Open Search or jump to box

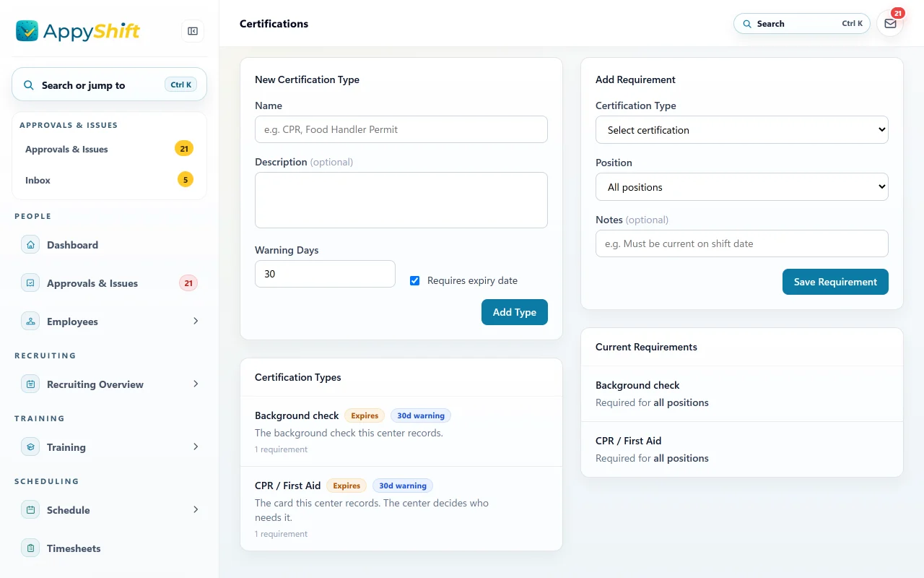click(x=109, y=85)
